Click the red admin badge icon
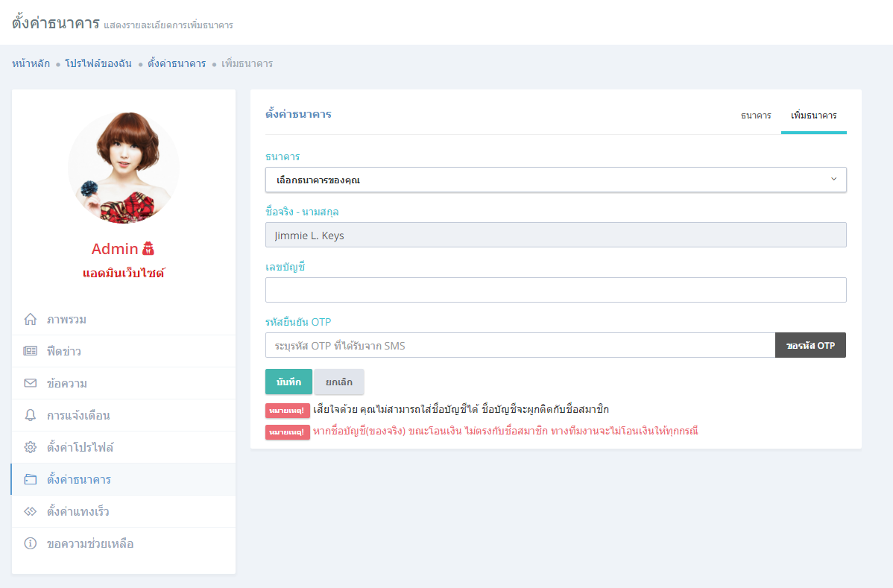 tap(148, 249)
